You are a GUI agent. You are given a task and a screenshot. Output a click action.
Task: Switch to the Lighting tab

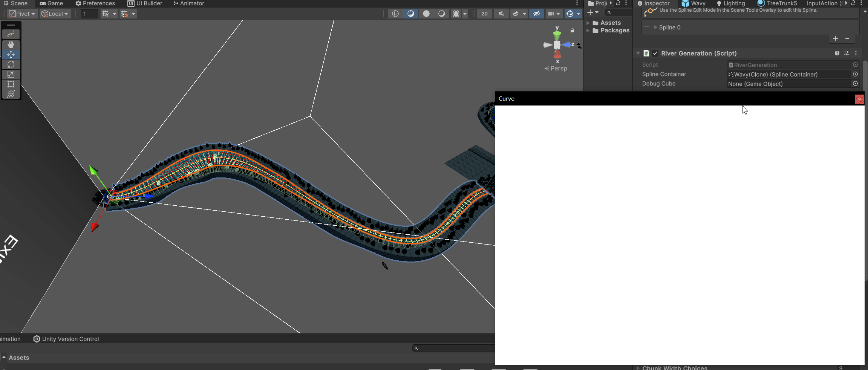pyautogui.click(x=731, y=3)
